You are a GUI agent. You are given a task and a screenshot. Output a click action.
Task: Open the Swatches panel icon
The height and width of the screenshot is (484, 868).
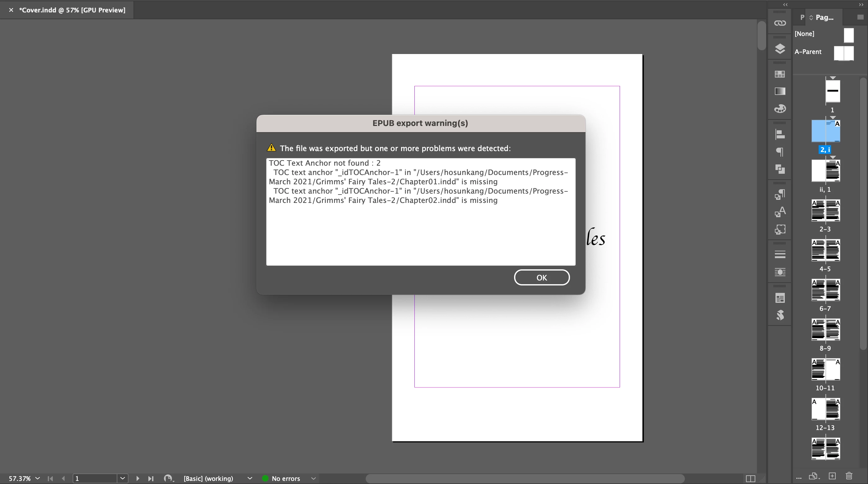[x=780, y=74]
